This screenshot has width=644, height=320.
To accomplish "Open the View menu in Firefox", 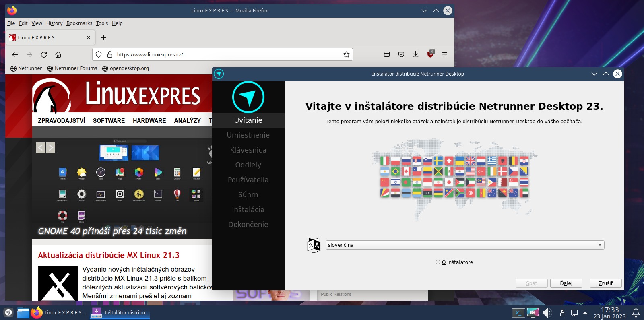I will click(37, 23).
